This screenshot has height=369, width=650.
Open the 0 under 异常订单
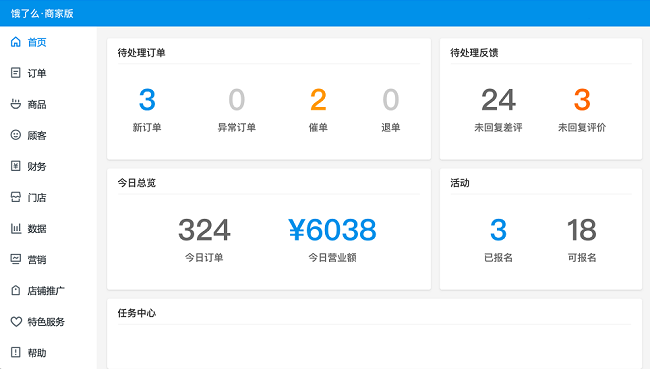coord(237,100)
